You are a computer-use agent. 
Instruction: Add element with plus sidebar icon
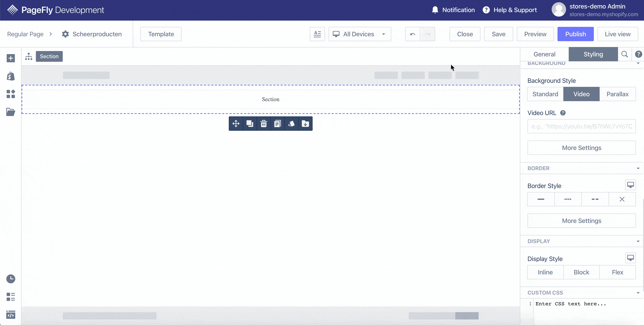coord(11,58)
